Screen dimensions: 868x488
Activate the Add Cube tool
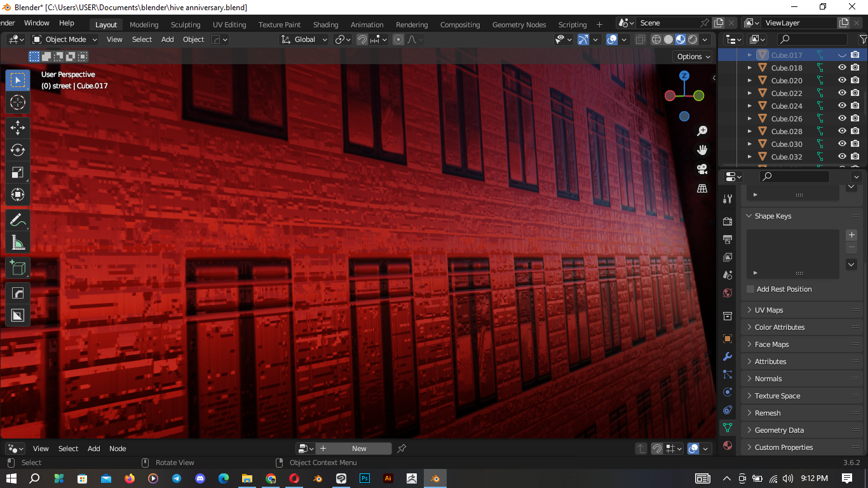(17, 268)
